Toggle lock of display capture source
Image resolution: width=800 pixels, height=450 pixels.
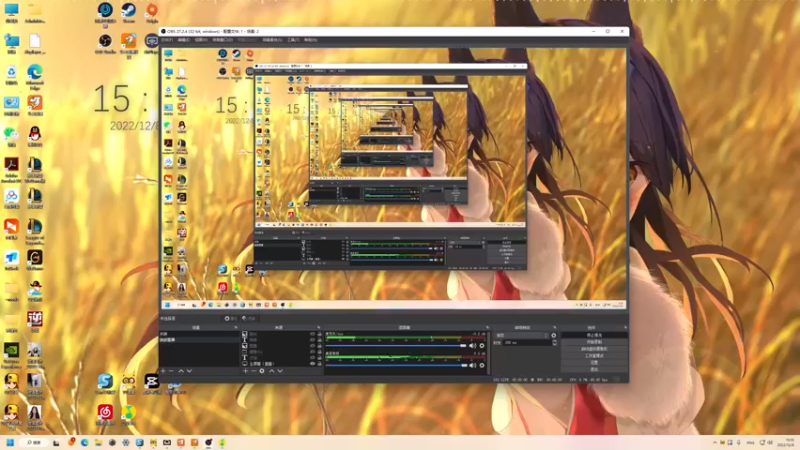point(320,364)
